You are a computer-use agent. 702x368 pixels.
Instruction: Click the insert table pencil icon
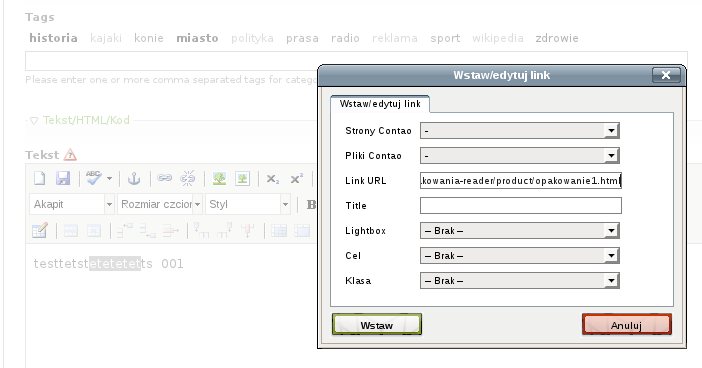point(40,231)
